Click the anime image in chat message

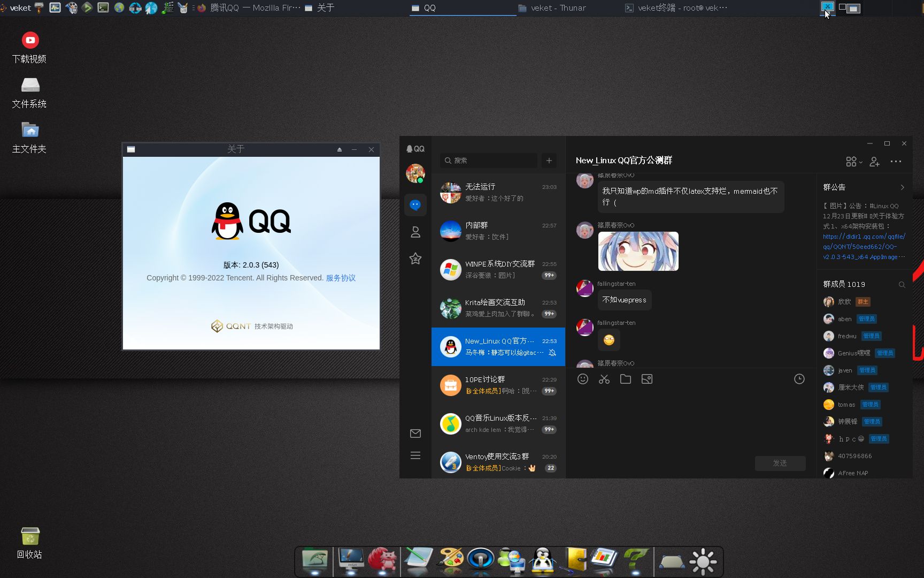[638, 251]
